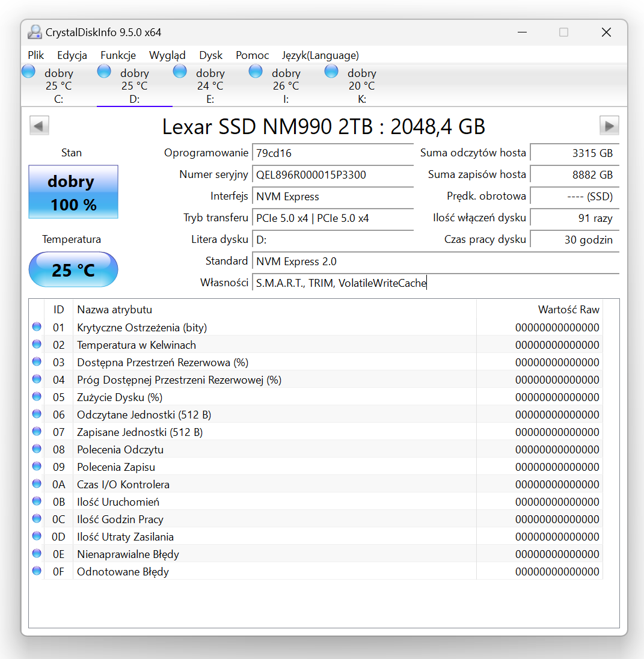The image size is (644, 659).
Task: Open the Funkcje menu
Action: point(118,55)
